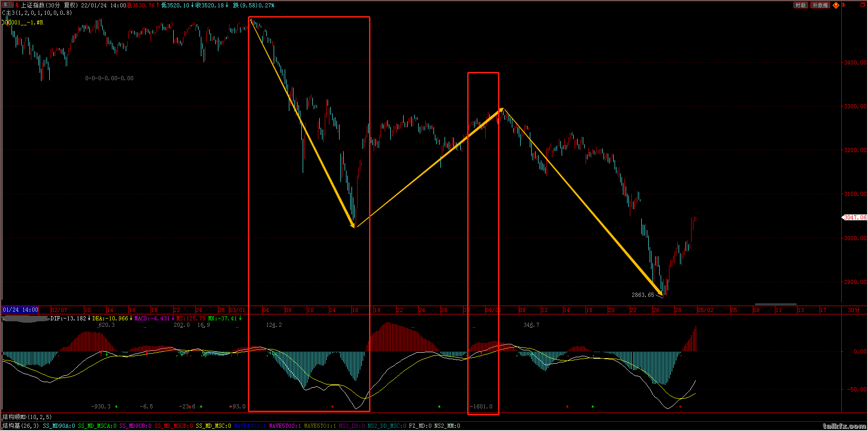Screen dimensions: 868x431
Task: Open the dropdown arrow beside the K icon
Action: click(x=11, y=5)
